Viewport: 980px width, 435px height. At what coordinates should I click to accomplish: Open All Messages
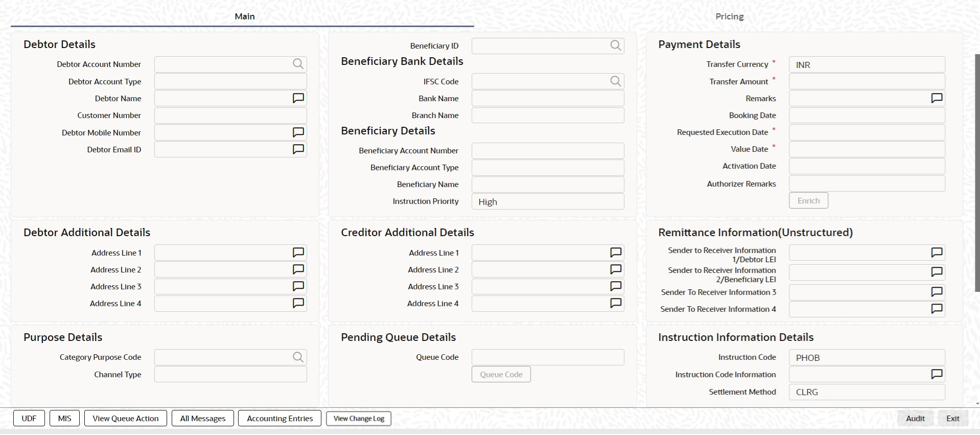(x=203, y=418)
